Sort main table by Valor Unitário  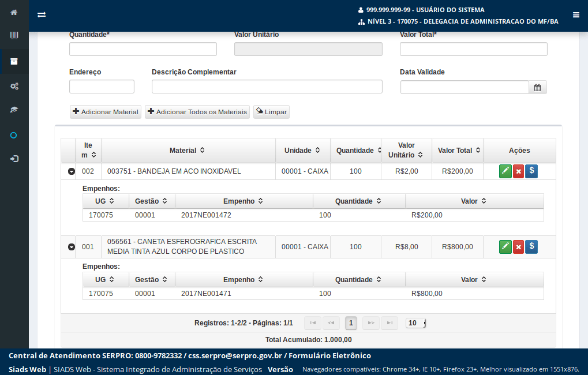pyautogui.click(x=421, y=155)
